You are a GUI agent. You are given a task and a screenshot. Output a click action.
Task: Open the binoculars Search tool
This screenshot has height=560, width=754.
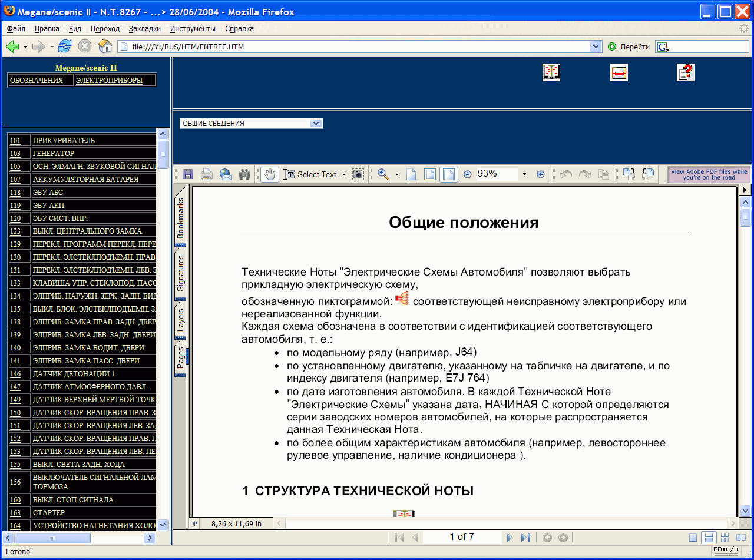tap(244, 174)
